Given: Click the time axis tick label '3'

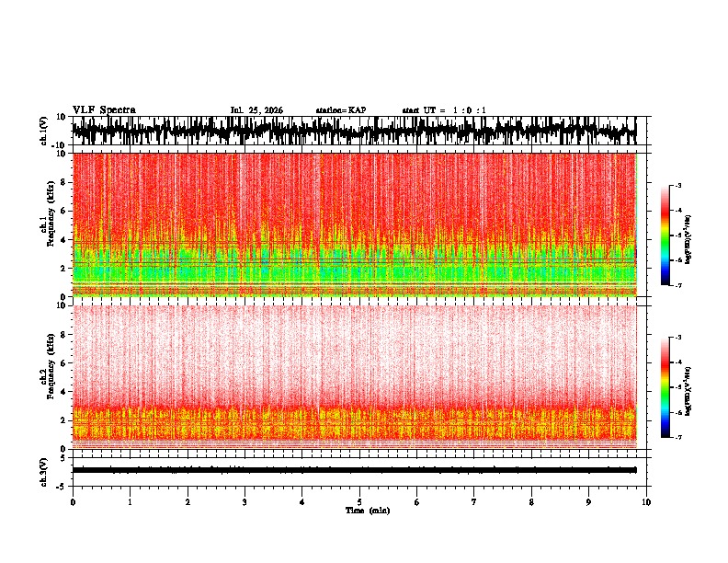Looking at the screenshot, I should 245,502.
